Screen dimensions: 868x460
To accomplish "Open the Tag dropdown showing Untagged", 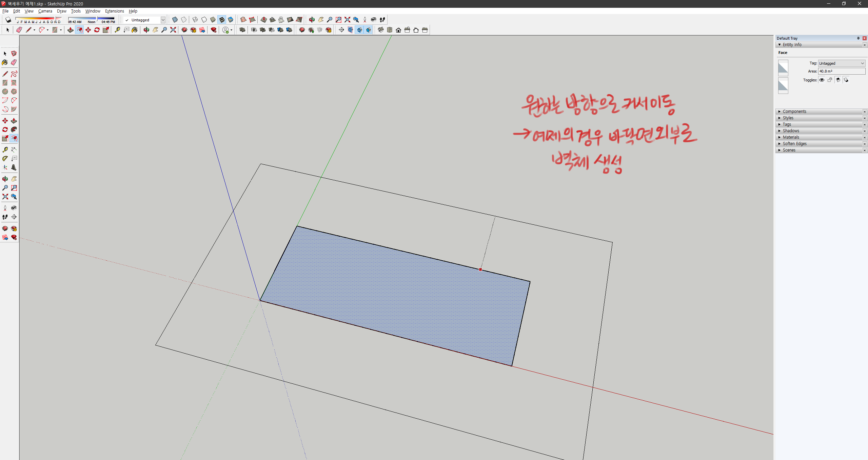I will [842, 63].
